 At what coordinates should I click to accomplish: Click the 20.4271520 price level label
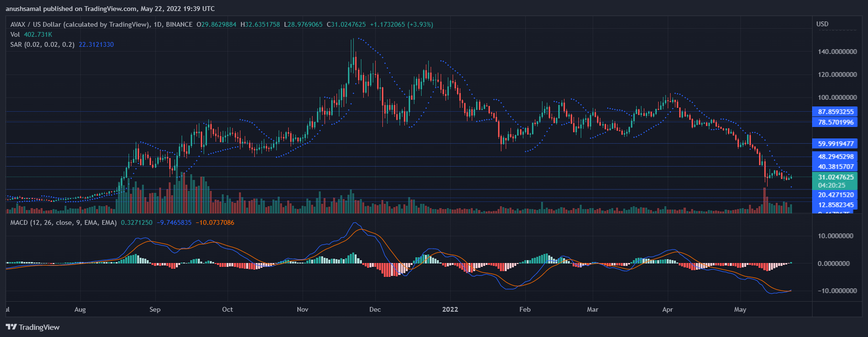(835, 195)
